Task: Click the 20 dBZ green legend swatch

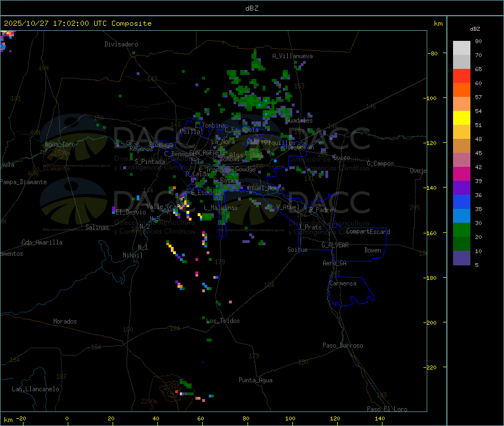Action: [461, 230]
